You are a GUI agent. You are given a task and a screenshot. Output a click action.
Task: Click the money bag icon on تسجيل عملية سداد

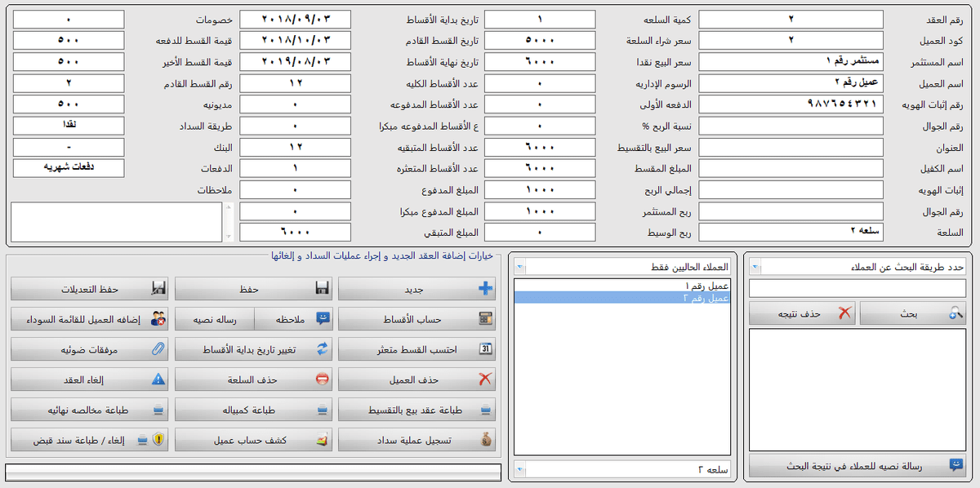(x=485, y=440)
